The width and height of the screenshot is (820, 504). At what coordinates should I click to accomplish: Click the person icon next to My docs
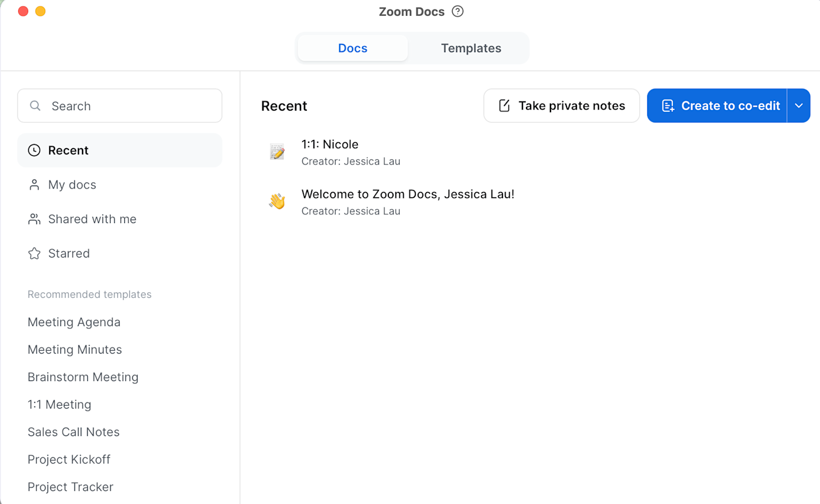click(34, 185)
